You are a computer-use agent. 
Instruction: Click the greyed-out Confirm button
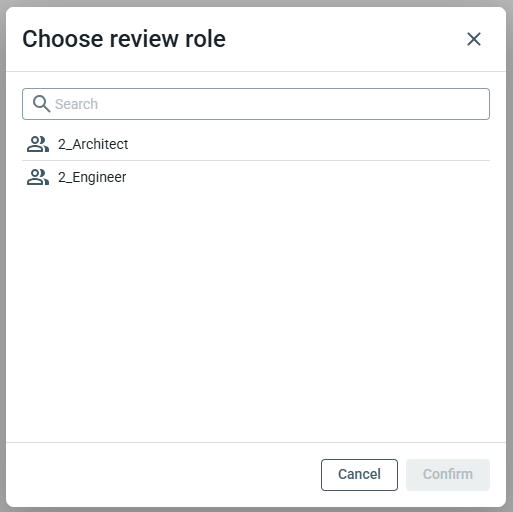click(448, 475)
